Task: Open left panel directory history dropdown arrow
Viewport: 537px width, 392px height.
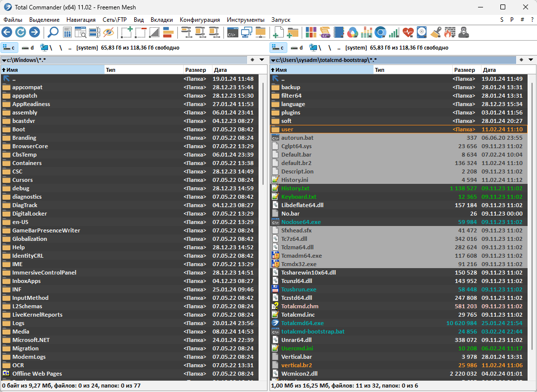Action: pos(262,60)
